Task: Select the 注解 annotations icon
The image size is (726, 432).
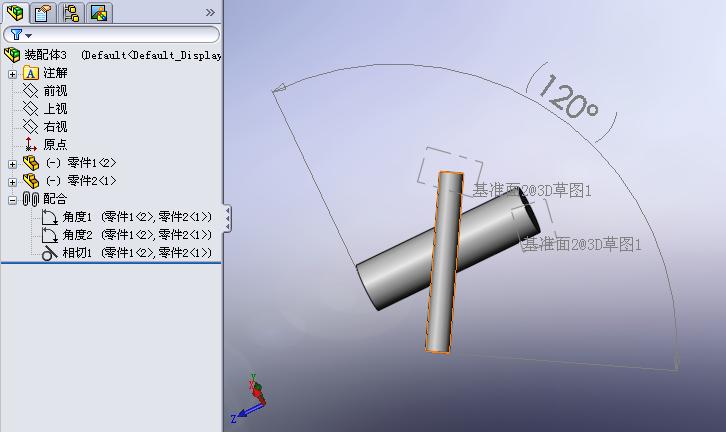Action: tap(31, 73)
